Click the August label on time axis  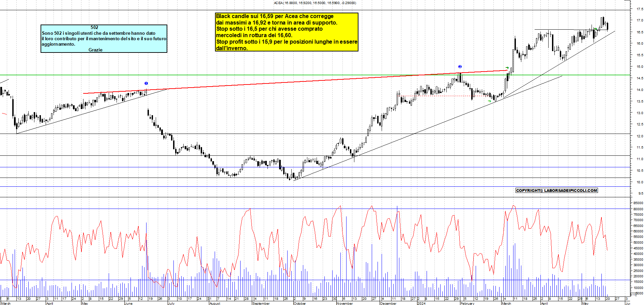(x=215, y=303)
